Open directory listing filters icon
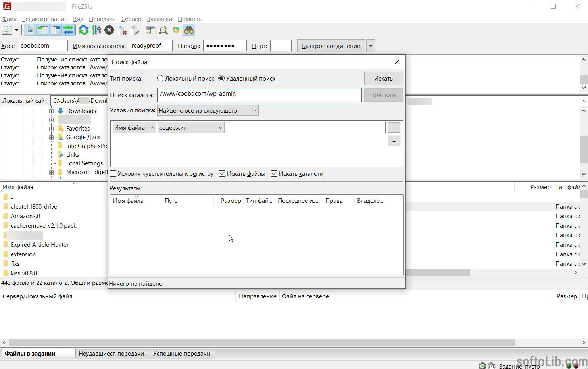 coord(150,30)
